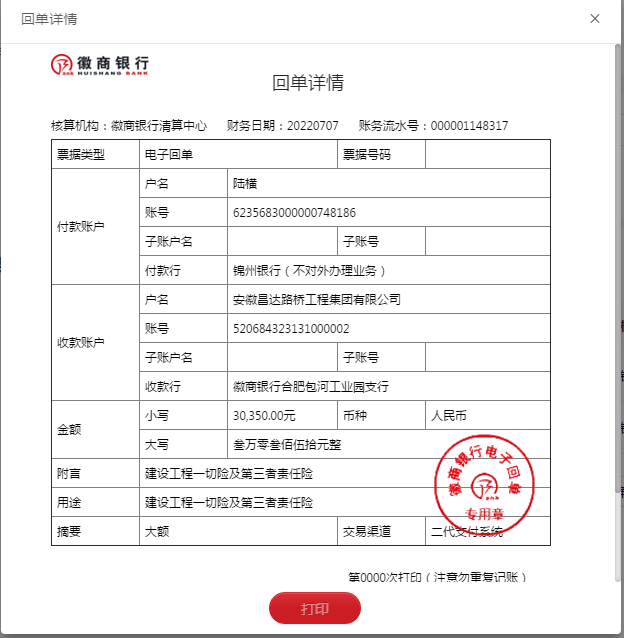Click the amount 30,350.00元 cell

click(x=264, y=416)
